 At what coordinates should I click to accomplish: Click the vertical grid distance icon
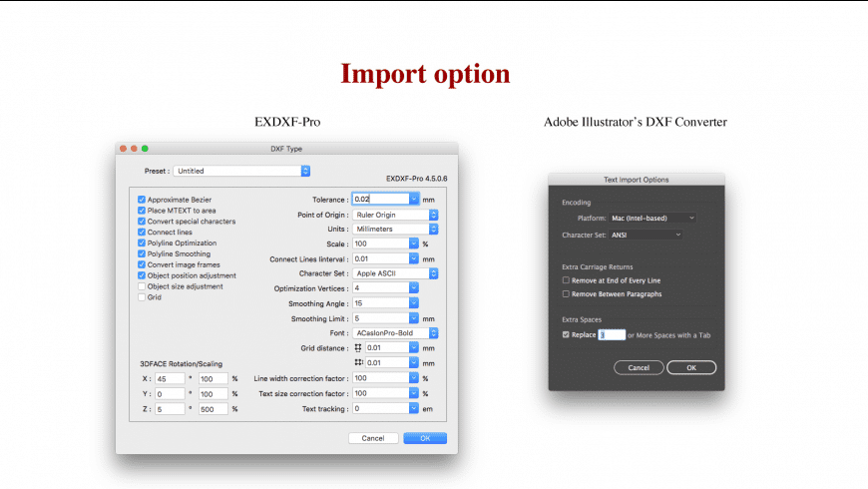click(358, 362)
